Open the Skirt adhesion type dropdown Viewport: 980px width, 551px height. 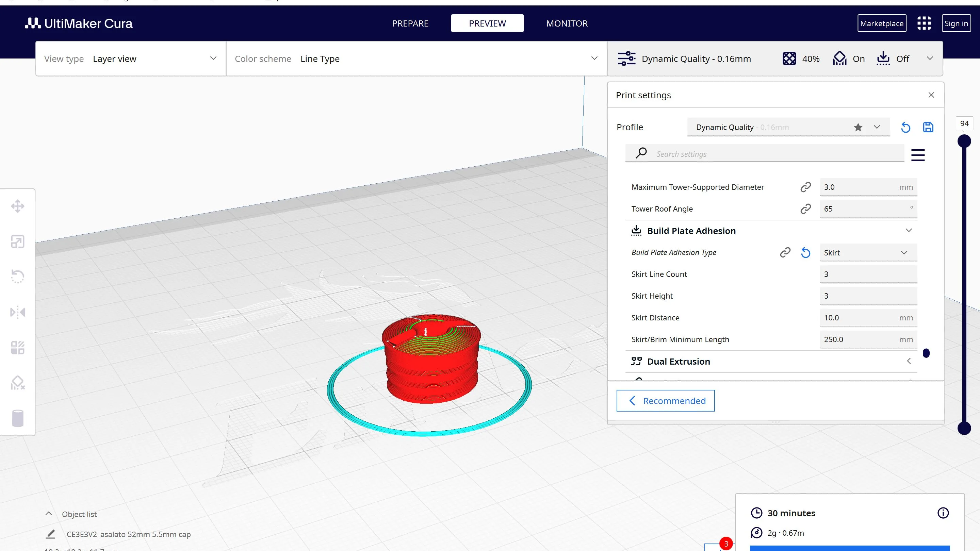coord(868,252)
